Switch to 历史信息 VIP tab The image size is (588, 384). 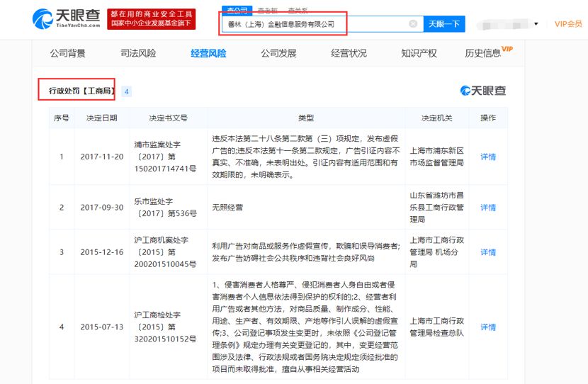click(x=489, y=52)
